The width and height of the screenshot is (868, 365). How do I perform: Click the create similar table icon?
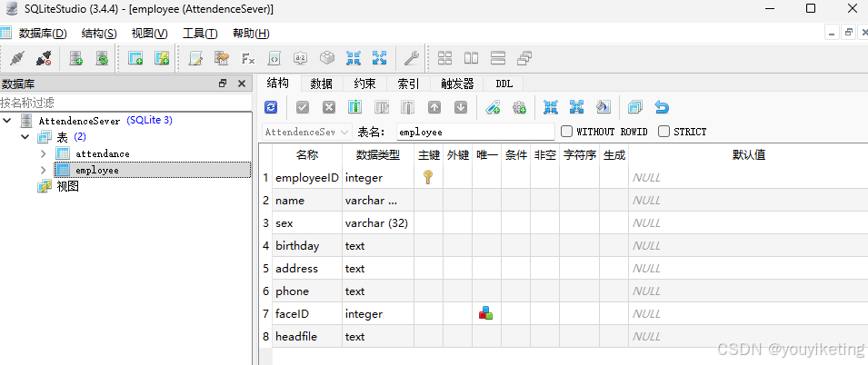pyautogui.click(x=635, y=107)
